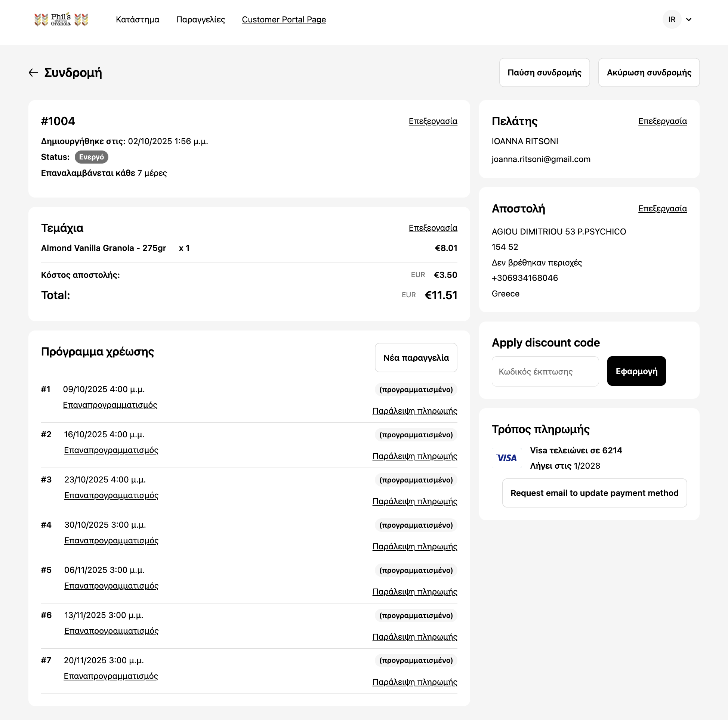The image size is (728, 720).
Task: Click the Νέα παραγγελία button
Action: click(416, 358)
